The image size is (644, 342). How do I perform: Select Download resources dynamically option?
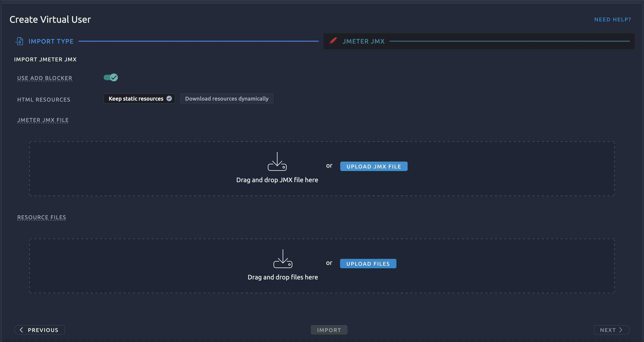tap(227, 99)
